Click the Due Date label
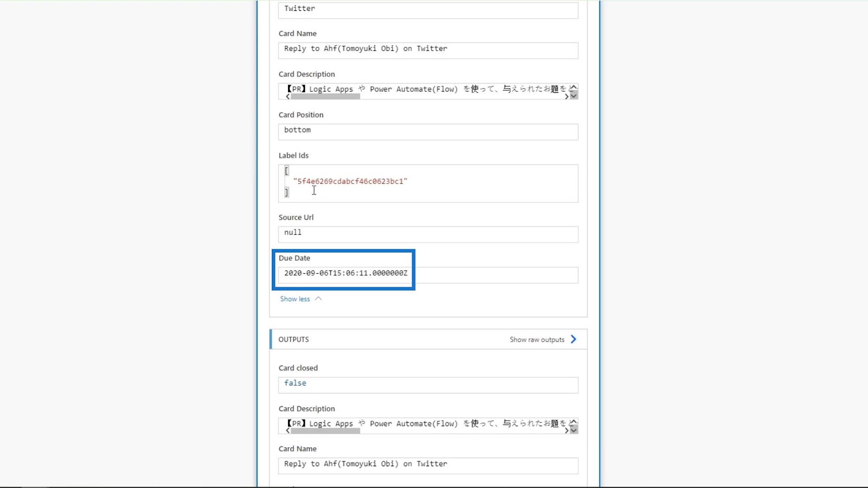This screenshot has height=488, width=868. [x=295, y=258]
